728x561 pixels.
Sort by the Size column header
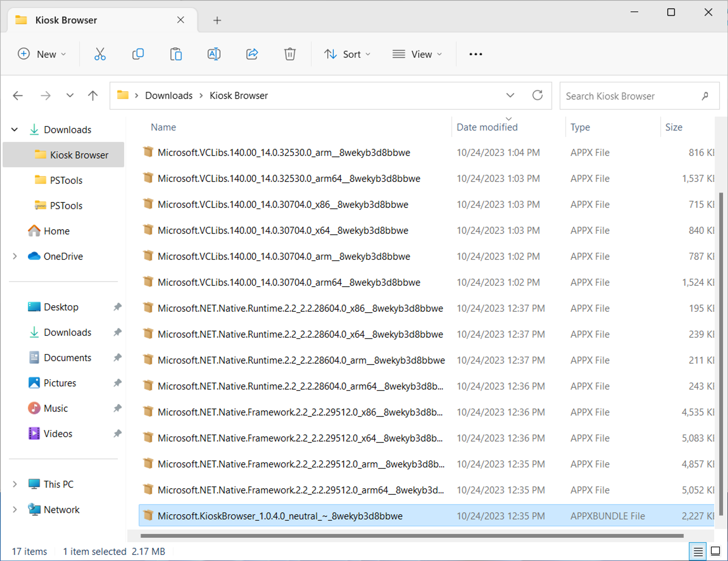[674, 127]
